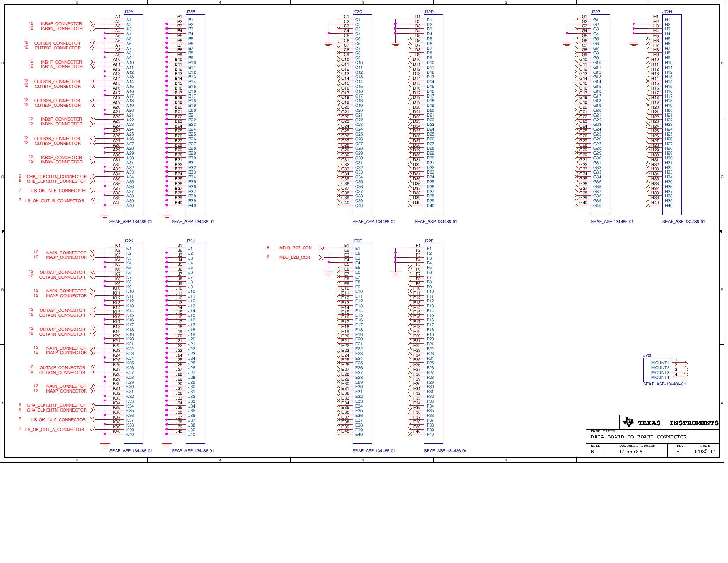The image size is (728, 563).
Task: Click the OUTA3P_CONNECTOR net label
Action: tap(62, 272)
